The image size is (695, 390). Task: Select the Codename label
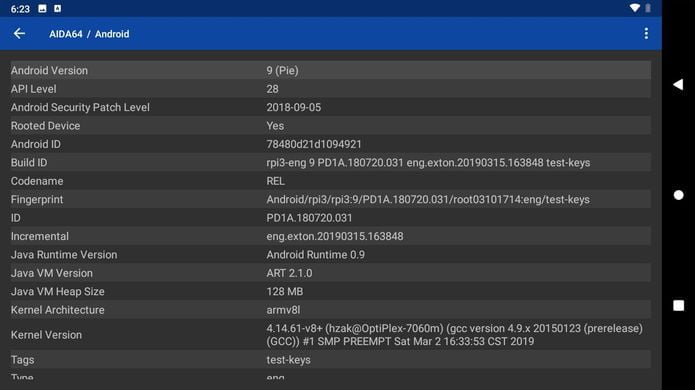click(x=37, y=181)
